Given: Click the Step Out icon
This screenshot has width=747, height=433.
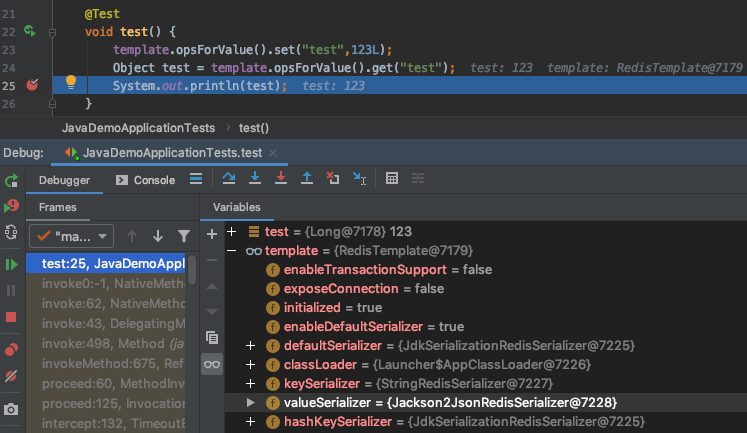Looking at the screenshot, I should pos(307,179).
